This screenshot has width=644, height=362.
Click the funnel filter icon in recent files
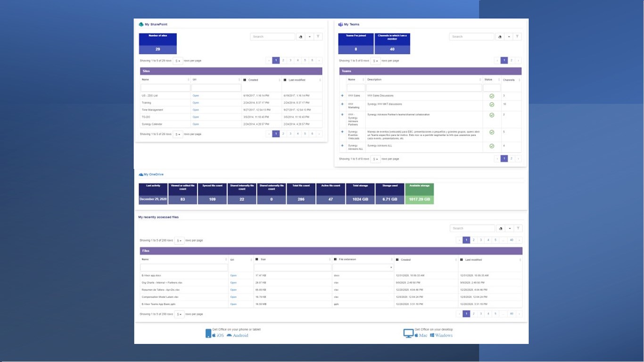(x=518, y=228)
